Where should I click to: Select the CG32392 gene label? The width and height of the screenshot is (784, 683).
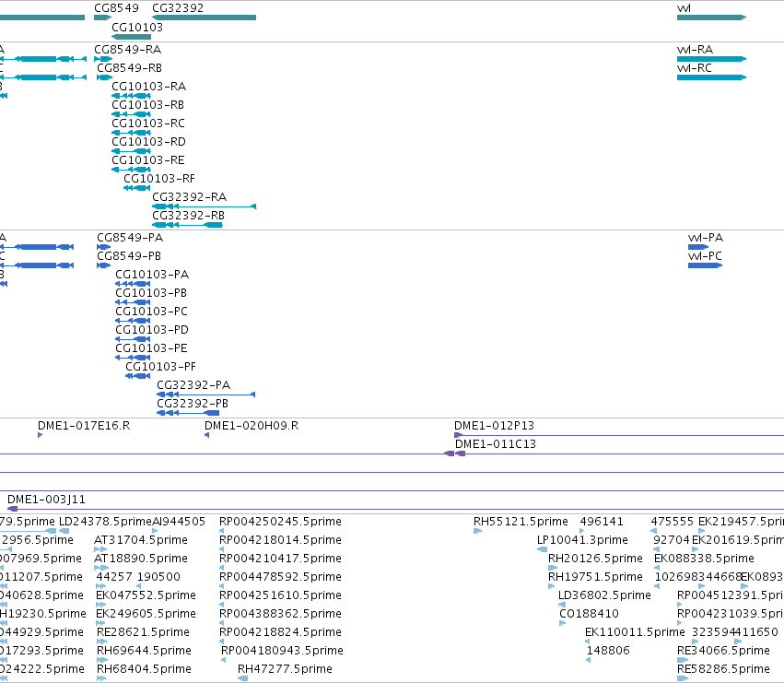click(178, 8)
